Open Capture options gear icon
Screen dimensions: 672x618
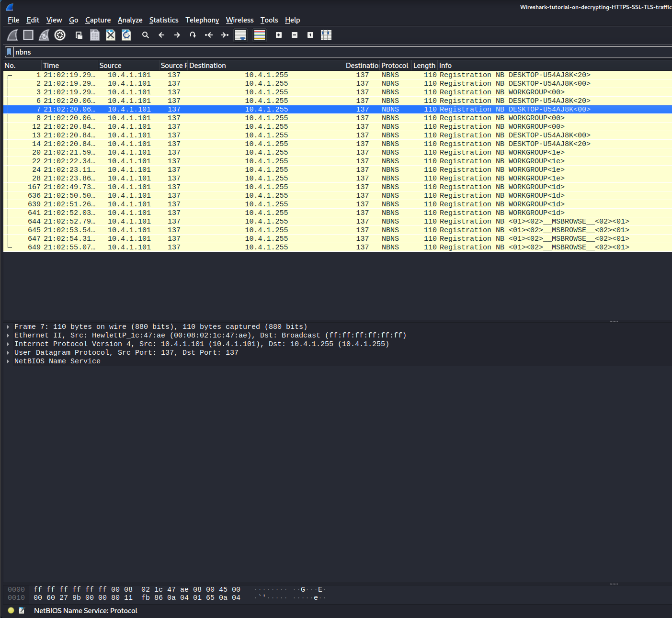(60, 35)
